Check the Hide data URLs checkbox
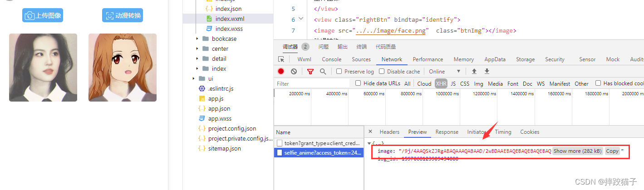This screenshot has height=190, width=644. pos(358,83)
